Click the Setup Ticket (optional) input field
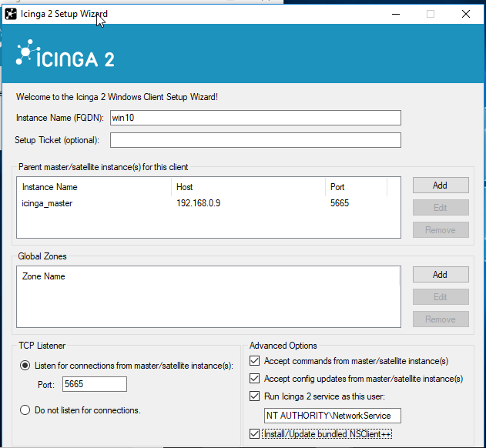486x448 pixels. [256, 140]
